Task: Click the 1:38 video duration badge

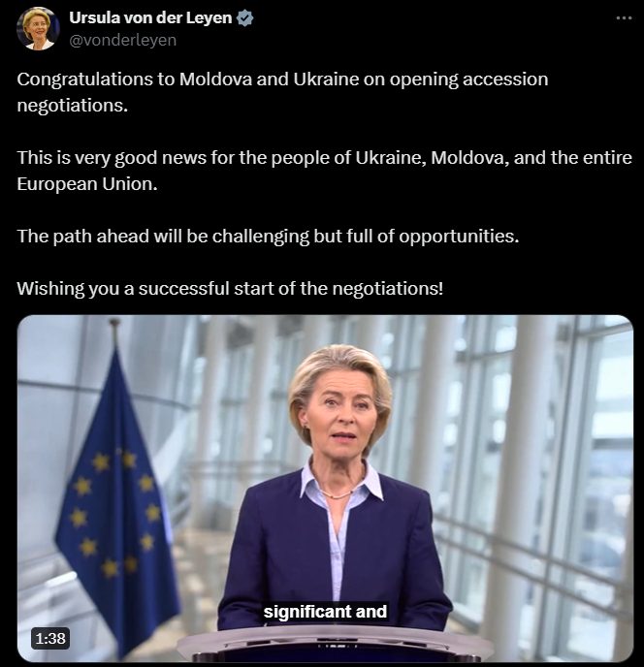Action: [x=50, y=639]
